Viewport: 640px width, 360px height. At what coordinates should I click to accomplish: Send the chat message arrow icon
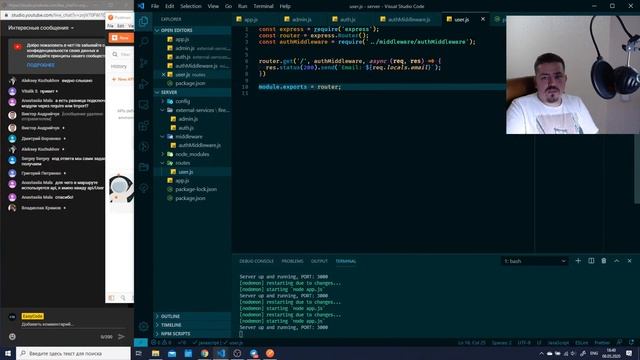click(121, 337)
